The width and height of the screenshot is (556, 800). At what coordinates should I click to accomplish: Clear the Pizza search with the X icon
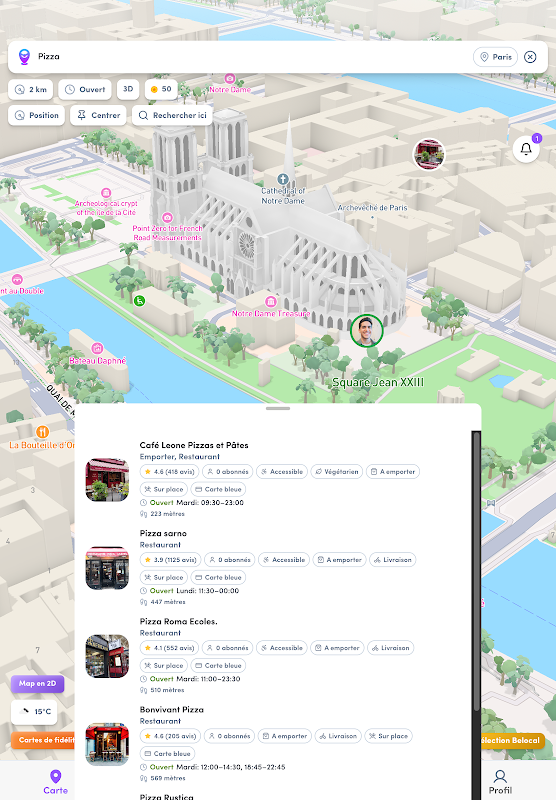[x=530, y=57]
